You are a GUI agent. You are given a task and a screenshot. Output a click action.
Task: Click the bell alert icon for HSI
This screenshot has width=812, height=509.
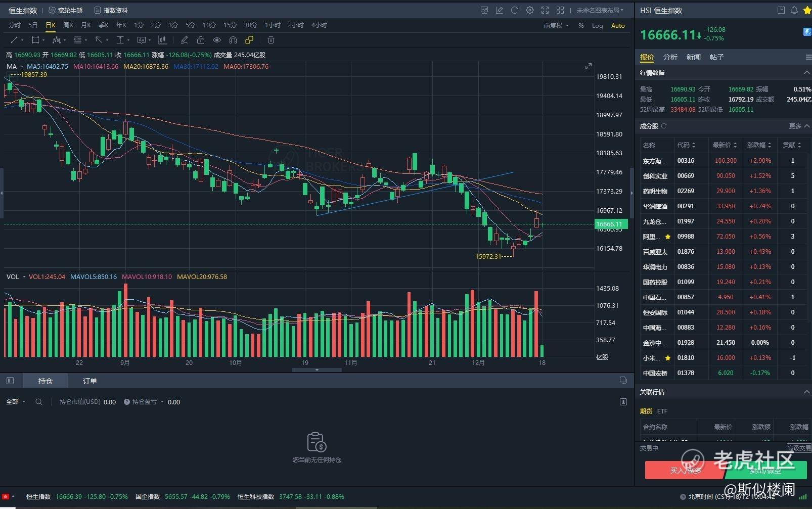point(794,10)
